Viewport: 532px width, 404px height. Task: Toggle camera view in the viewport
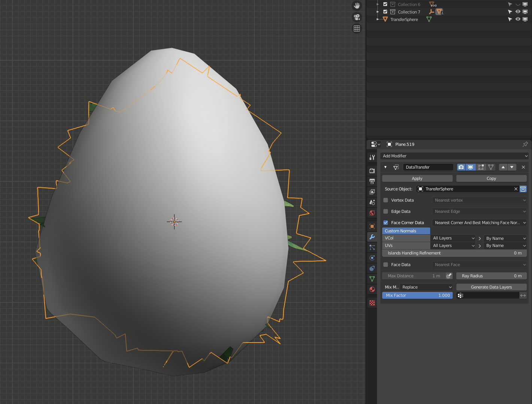[x=357, y=17]
